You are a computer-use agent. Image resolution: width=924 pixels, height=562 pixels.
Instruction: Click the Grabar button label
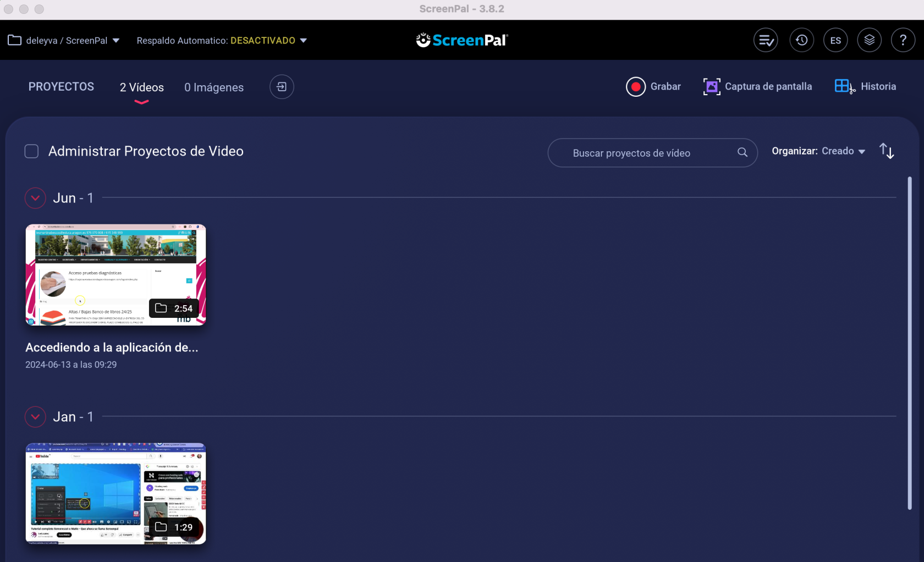pos(665,86)
